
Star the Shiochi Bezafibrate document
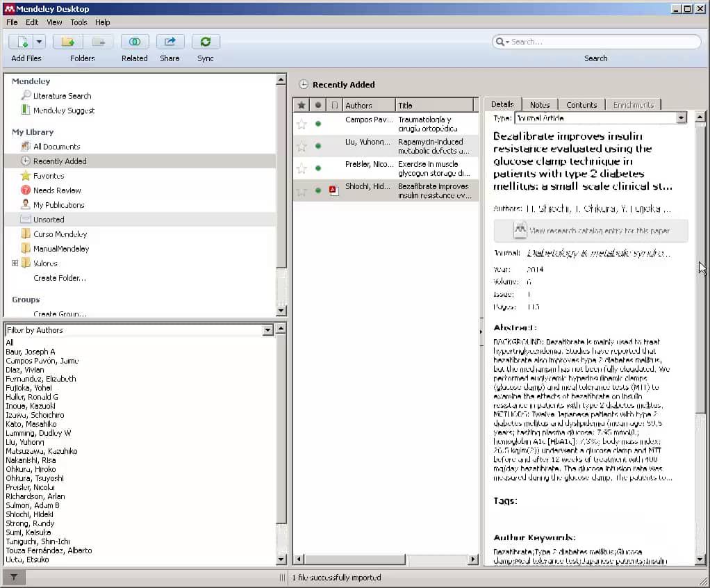point(302,190)
